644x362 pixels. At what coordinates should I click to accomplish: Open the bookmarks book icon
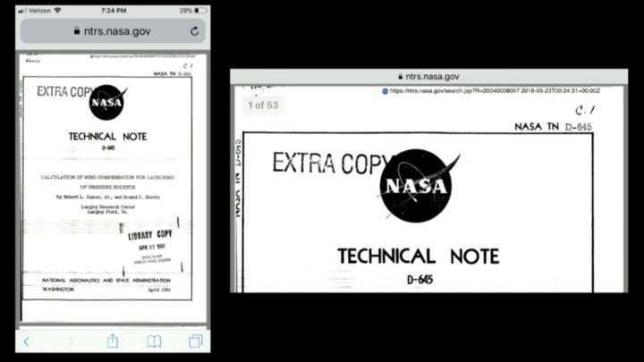tap(155, 341)
